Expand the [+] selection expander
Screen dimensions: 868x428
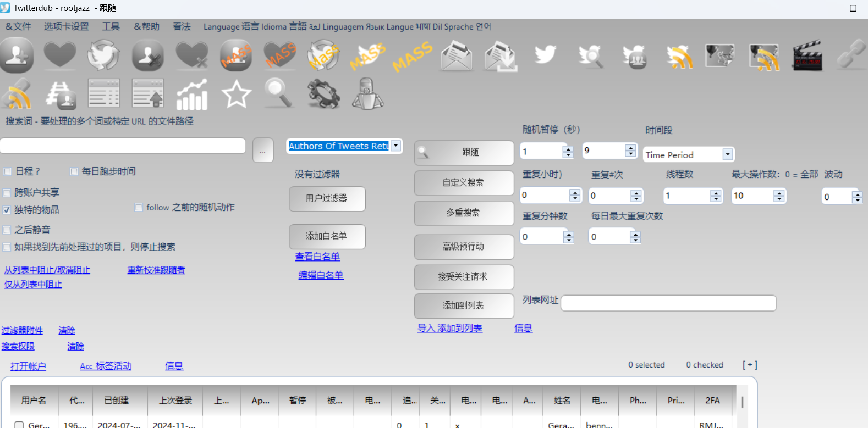pyautogui.click(x=750, y=365)
